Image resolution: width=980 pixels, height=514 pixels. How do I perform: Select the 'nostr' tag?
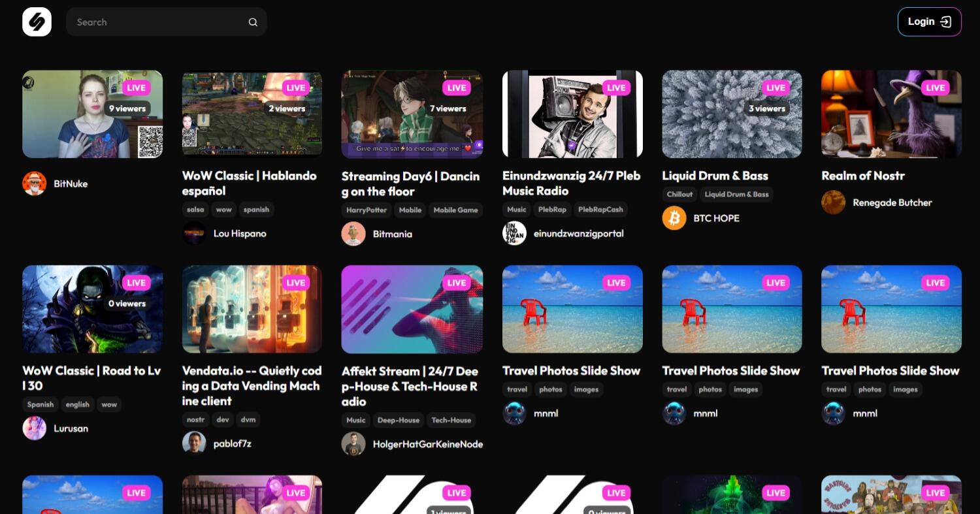195,420
